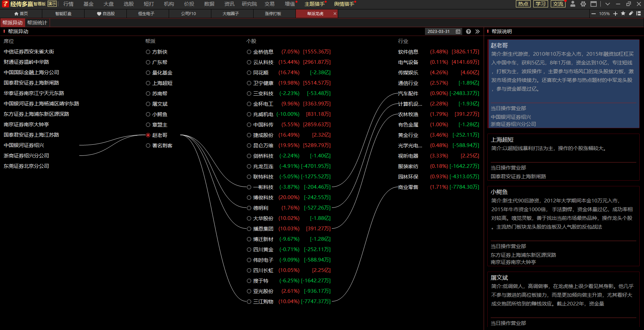This screenshot has height=330, width=644.
Task: Click the pencil edit icon
Action: click(x=631, y=13)
